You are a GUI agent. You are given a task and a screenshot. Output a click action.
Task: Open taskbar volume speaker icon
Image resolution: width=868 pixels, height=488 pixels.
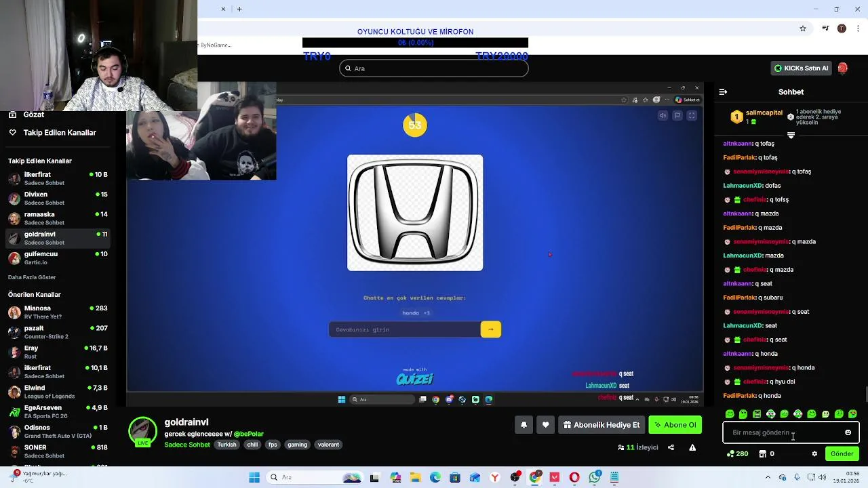[822, 477]
